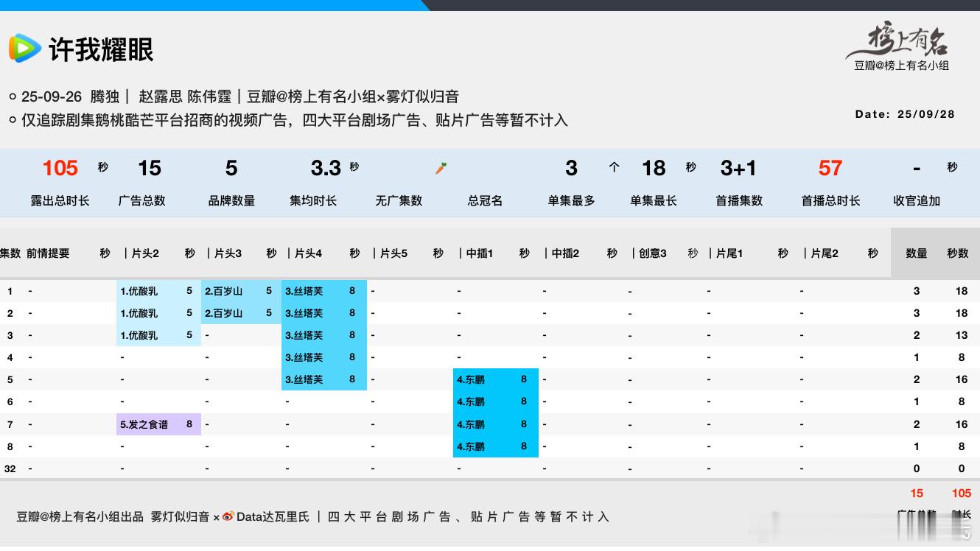Click the 前情提要 column header
This screenshot has height=551, width=980.
48,253
